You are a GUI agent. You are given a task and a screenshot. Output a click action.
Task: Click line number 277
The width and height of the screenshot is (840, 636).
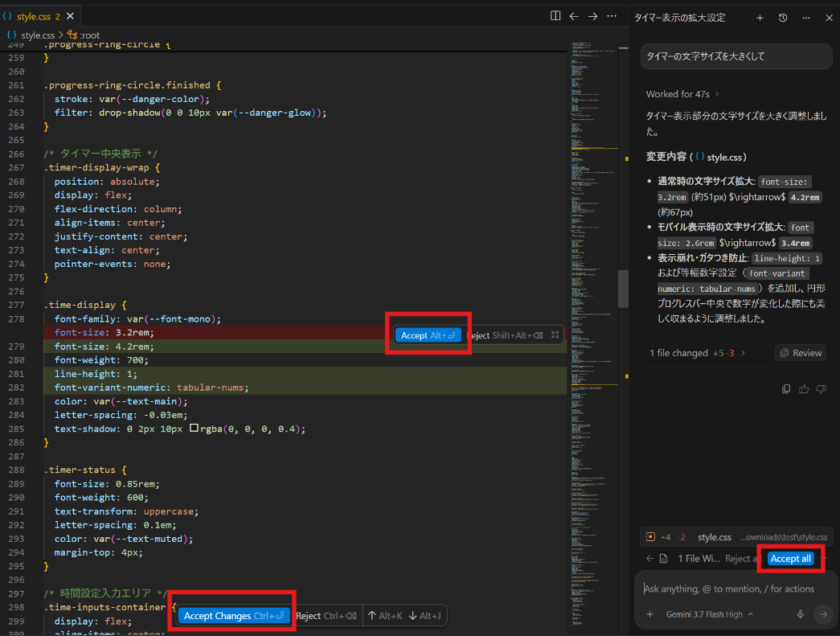[x=16, y=305]
